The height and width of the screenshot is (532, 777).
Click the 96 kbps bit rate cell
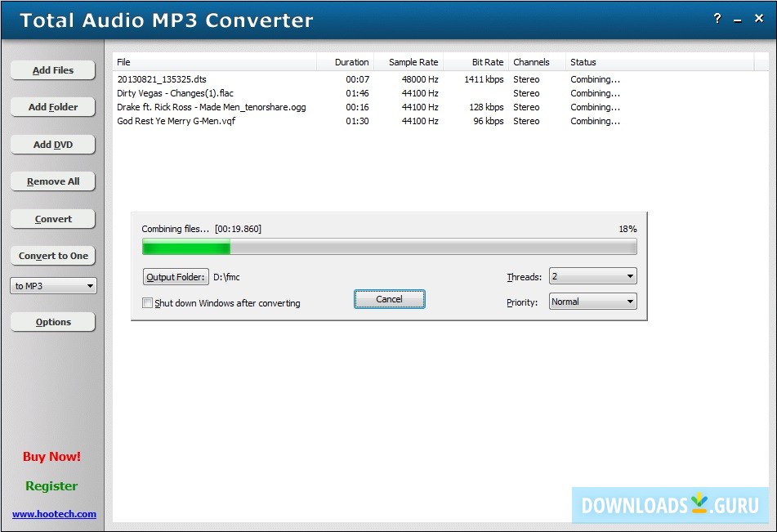488,121
